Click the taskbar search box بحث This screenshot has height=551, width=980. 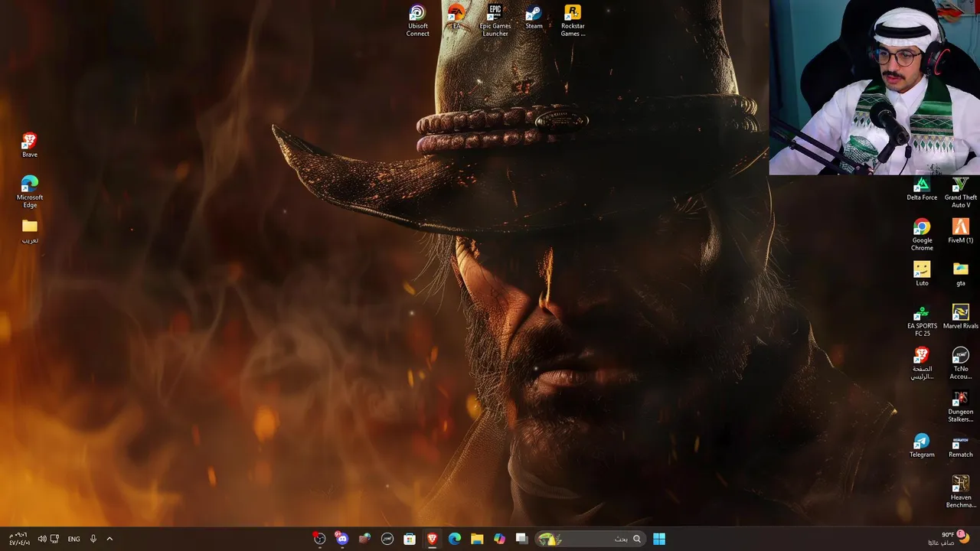click(x=590, y=539)
